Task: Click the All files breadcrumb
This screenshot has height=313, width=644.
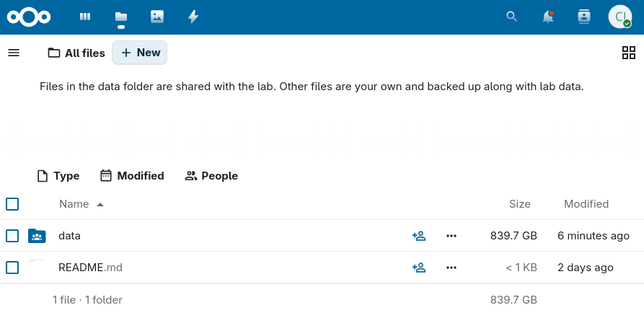Action: pos(76,53)
